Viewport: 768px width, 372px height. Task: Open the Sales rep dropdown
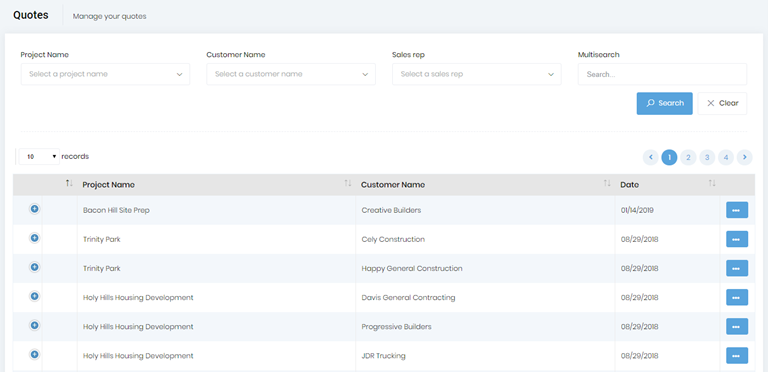[x=477, y=74]
